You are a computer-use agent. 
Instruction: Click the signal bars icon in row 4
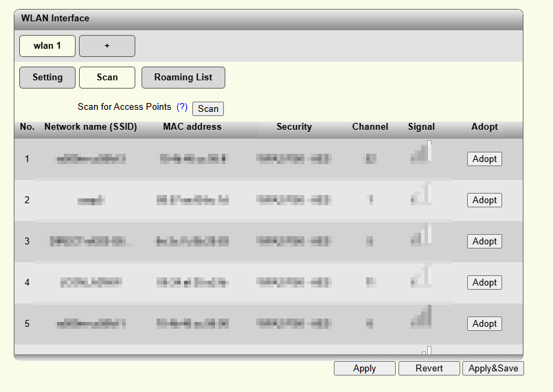tap(421, 277)
